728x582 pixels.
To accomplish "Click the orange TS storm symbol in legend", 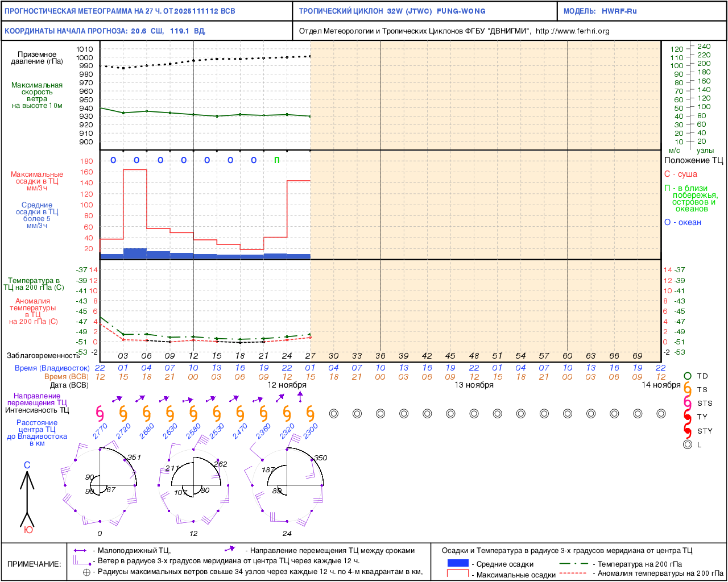I will [x=687, y=390].
